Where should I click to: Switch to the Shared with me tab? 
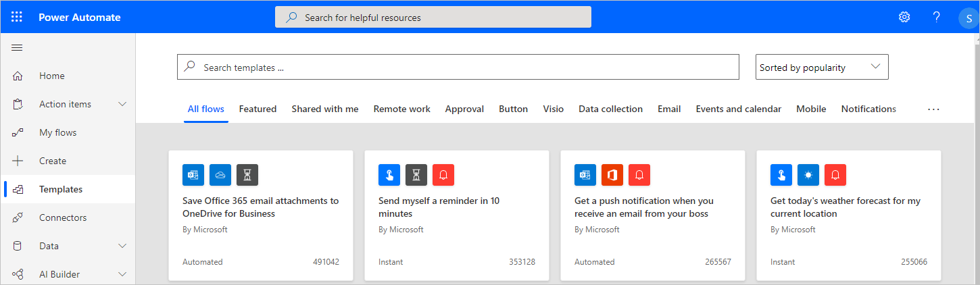tap(325, 109)
